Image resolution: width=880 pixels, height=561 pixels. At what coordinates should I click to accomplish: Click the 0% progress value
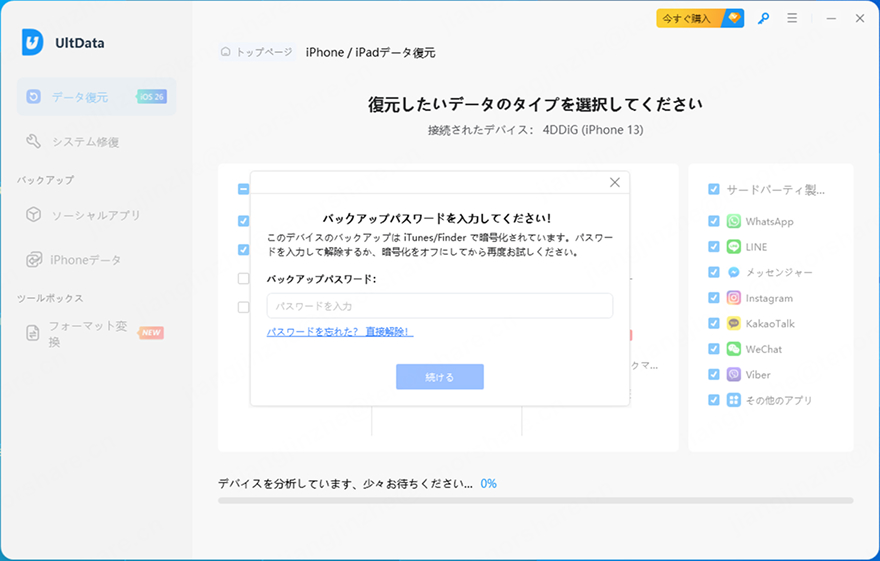coord(488,484)
